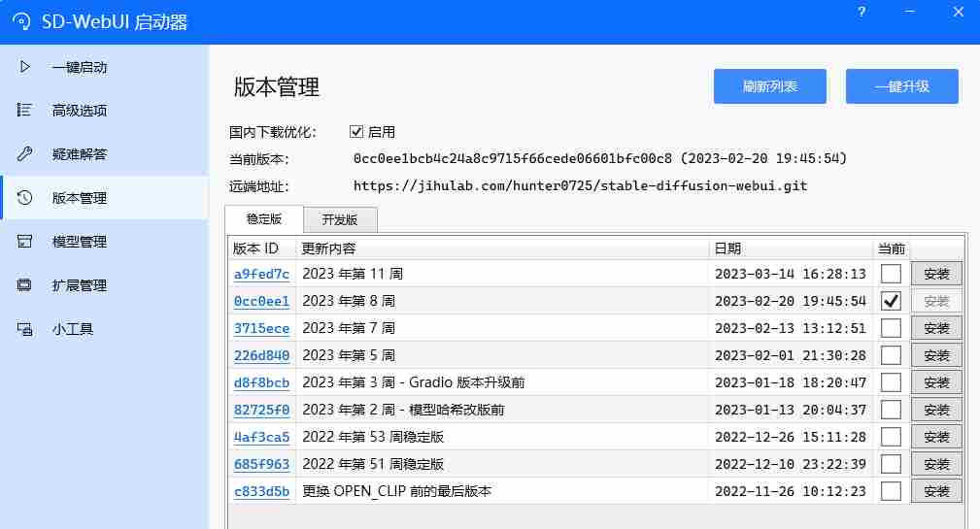Click 安装 for 2022 年第 53 周稳定版

tap(936, 437)
